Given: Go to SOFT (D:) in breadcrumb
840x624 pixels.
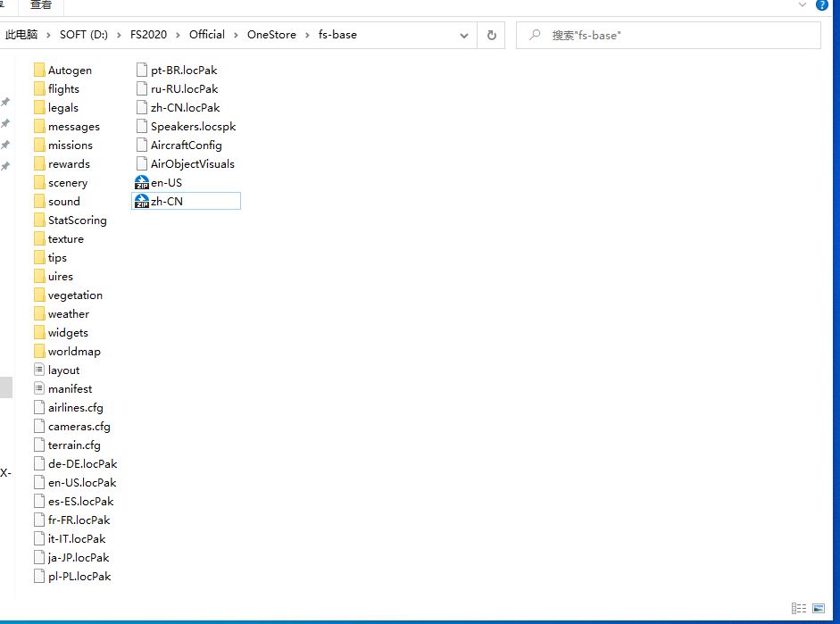Looking at the screenshot, I should click(x=84, y=35).
